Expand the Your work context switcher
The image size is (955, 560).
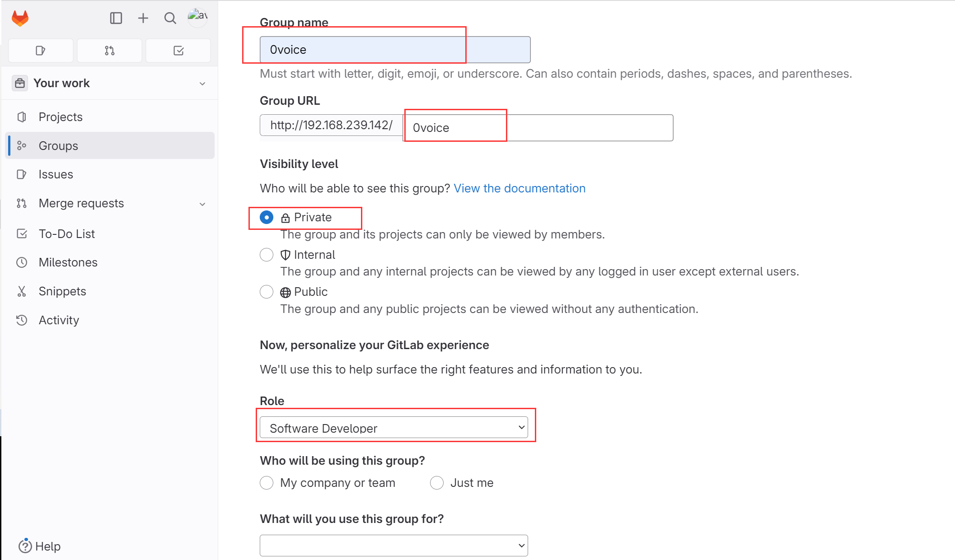(x=110, y=83)
